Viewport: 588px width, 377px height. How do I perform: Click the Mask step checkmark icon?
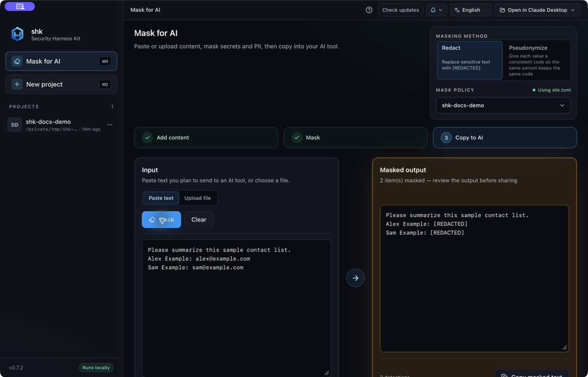coord(297,137)
